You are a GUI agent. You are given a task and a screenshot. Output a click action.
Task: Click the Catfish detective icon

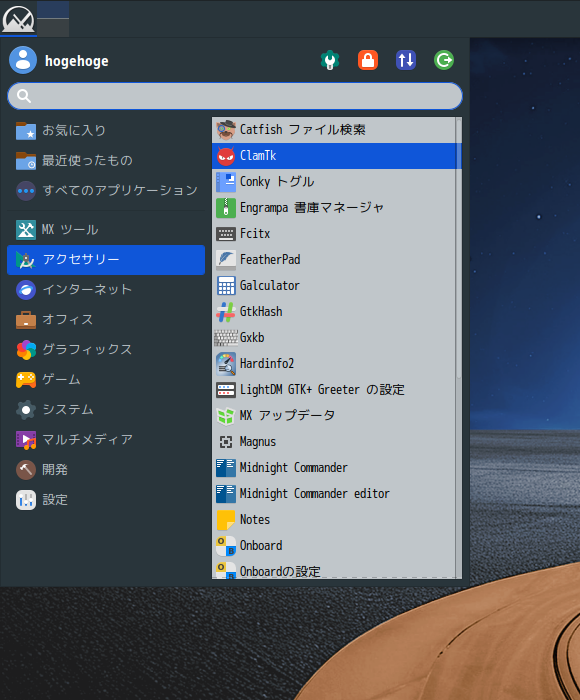tap(226, 130)
